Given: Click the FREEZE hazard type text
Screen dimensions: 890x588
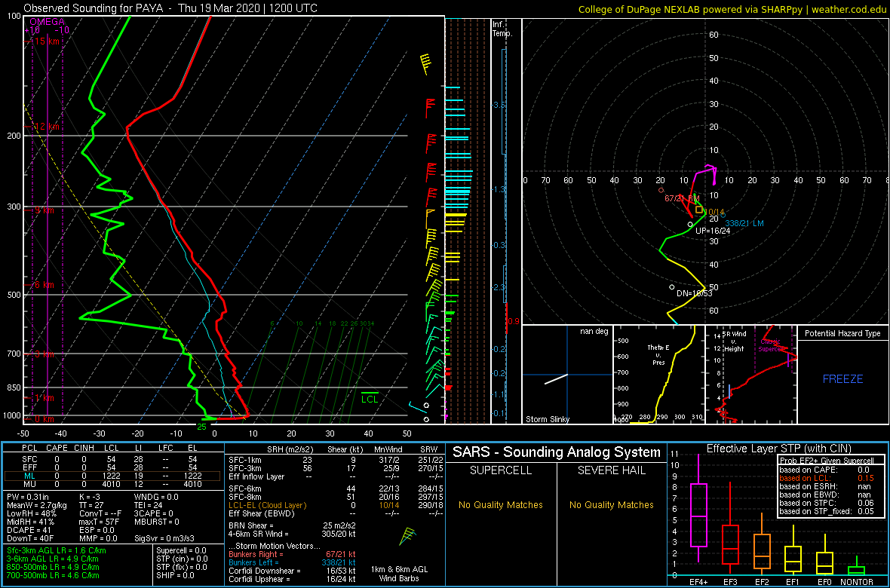Looking at the screenshot, I should click(x=843, y=378).
